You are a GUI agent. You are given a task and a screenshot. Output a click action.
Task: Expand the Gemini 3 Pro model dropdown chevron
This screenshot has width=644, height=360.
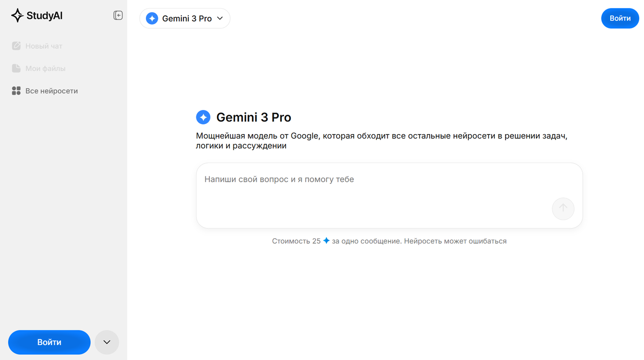coord(220,19)
